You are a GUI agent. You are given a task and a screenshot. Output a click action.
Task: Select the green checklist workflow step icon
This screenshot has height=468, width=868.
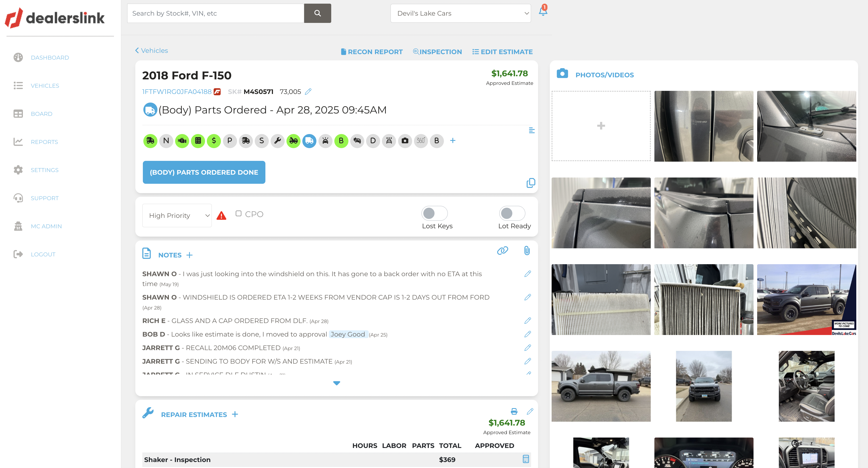click(x=198, y=141)
